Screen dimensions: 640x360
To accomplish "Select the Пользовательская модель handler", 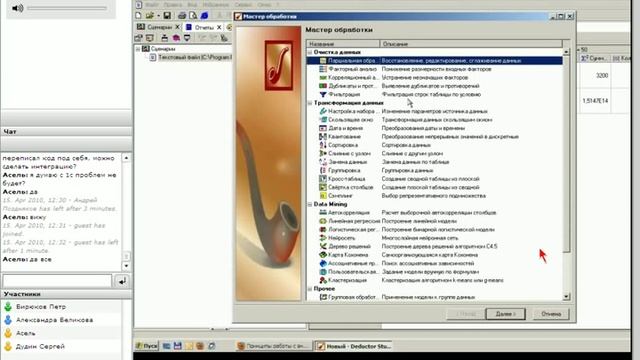I will coord(434,272).
